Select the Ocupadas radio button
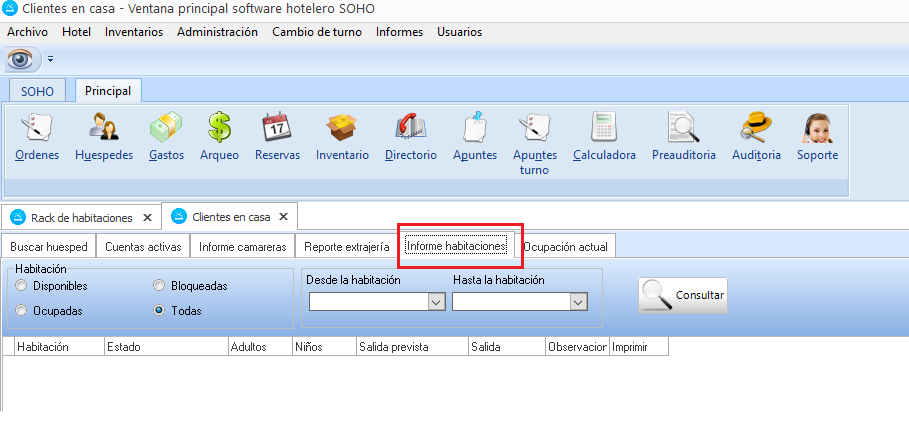The height and width of the screenshot is (421, 909). click(x=22, y=311)
